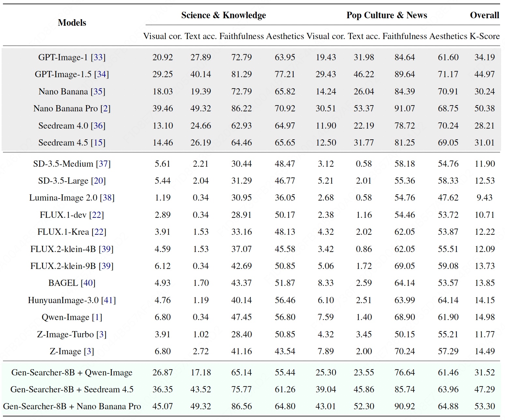Follow citation [39] beside FLUX.2-klein-9B

click(106, 266)
